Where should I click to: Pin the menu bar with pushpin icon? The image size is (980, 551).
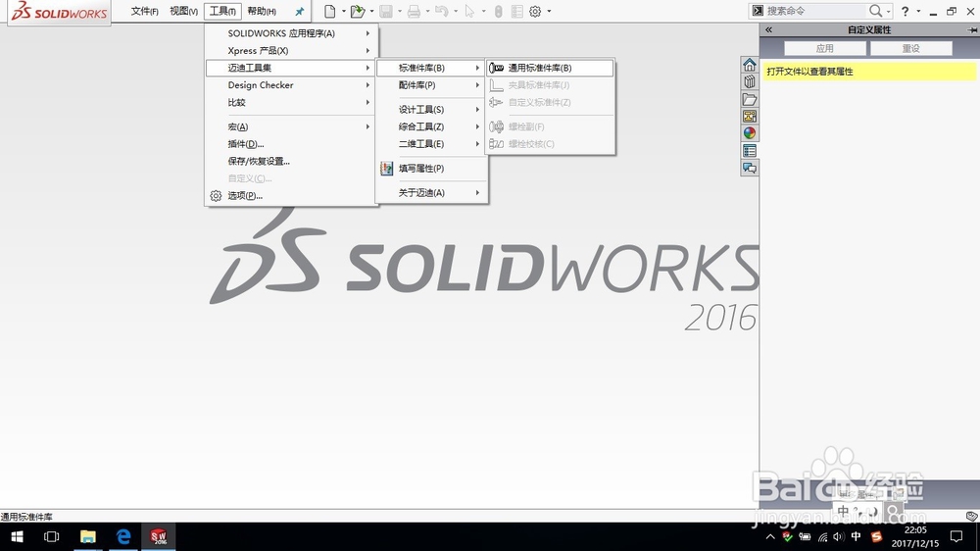(x=299, y=11)
